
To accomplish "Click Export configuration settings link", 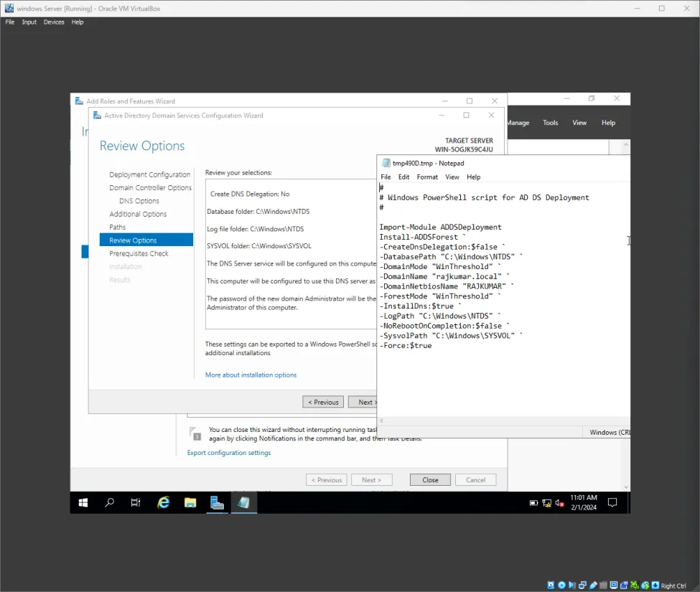I will 229,453.
